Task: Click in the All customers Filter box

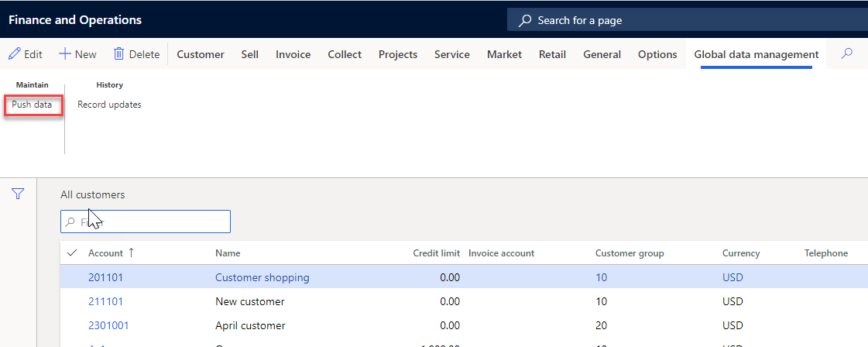Action: [x=146, y=222]
